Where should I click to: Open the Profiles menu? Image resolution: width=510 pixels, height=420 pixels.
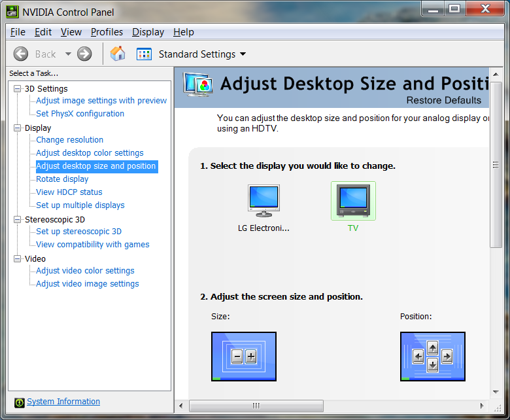coord(107,32)
